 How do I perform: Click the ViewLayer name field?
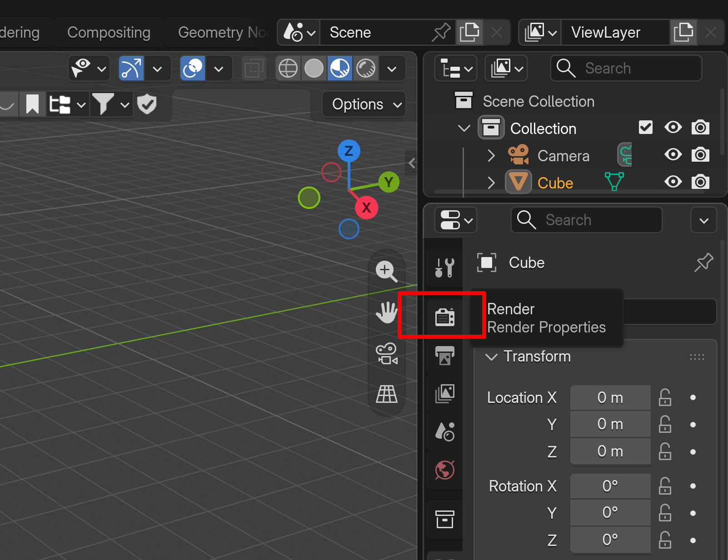coord(615,32)
